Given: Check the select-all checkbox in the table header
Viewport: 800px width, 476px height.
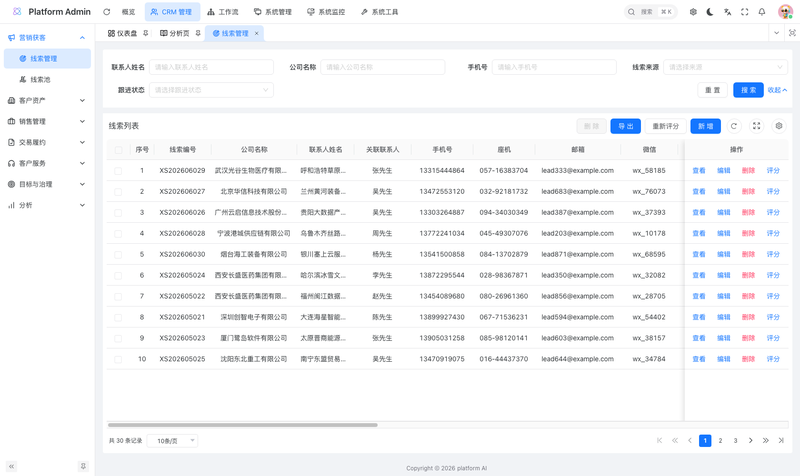Looking at the screenshot, I should pyautogui.click(x=118, y=150).
